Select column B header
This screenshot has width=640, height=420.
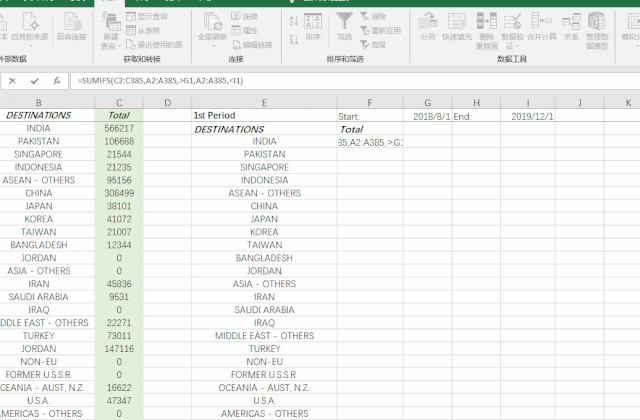tap(38, 103)
